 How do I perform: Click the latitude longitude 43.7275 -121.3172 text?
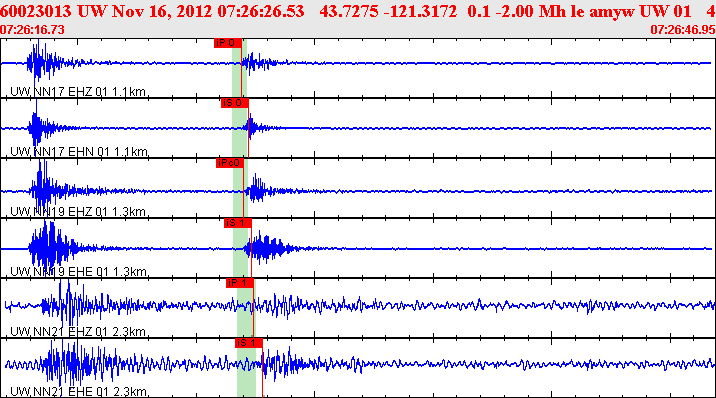coord(388,11)
